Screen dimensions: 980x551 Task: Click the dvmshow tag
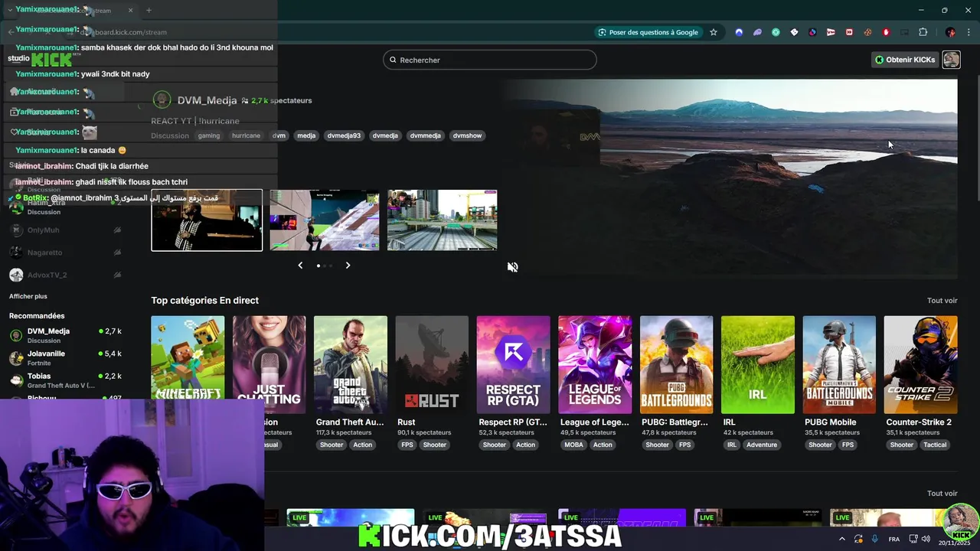(467, 135)
